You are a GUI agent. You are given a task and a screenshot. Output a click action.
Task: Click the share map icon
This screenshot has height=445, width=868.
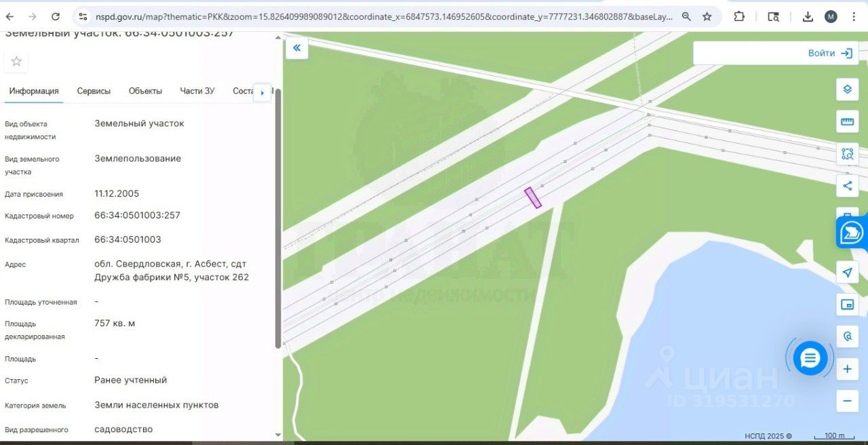click(847, 186)
